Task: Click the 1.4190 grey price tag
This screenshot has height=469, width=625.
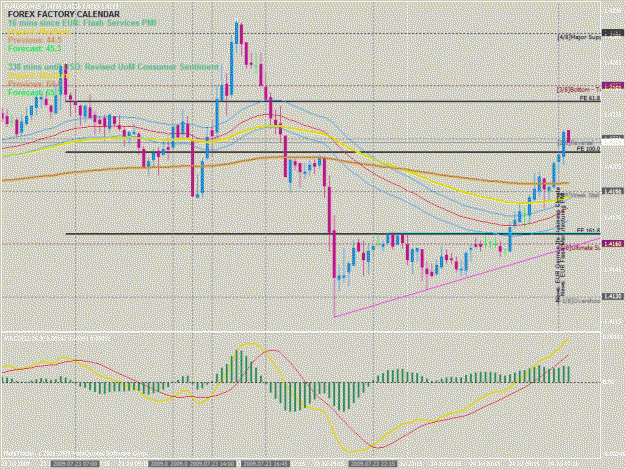Action: 613,192
